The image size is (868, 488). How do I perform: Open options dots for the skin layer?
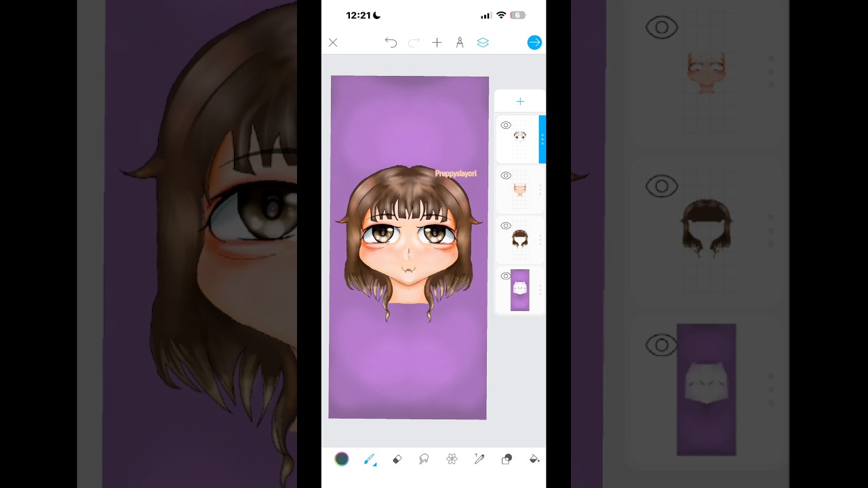pos(540,189)
